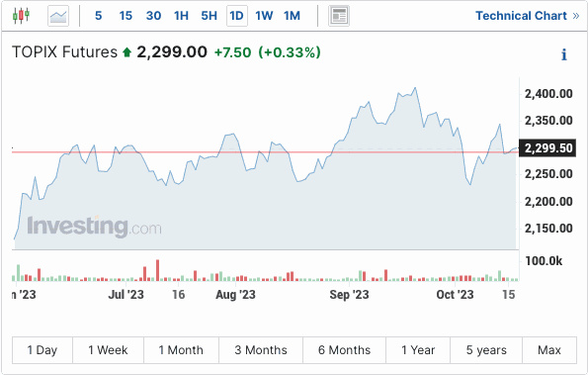This screenshot has width=588, height=375.
Task: Click the 2,150.00 axis label
Action: click(548, 229)
